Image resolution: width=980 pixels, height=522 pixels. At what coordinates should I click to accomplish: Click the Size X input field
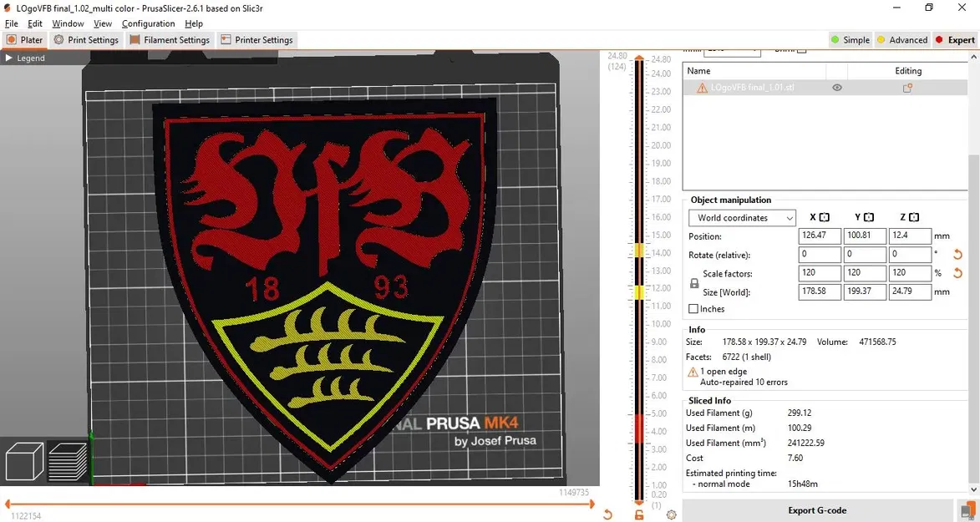click(820, 291)
